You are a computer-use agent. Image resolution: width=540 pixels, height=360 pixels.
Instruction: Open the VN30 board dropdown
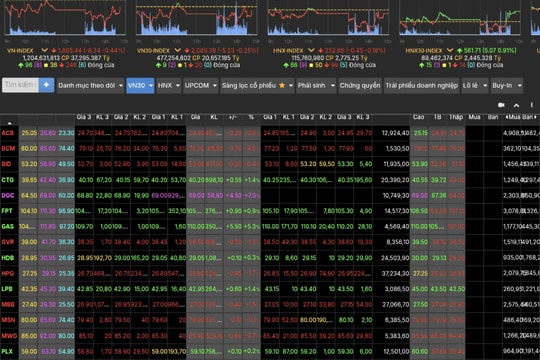140,85
